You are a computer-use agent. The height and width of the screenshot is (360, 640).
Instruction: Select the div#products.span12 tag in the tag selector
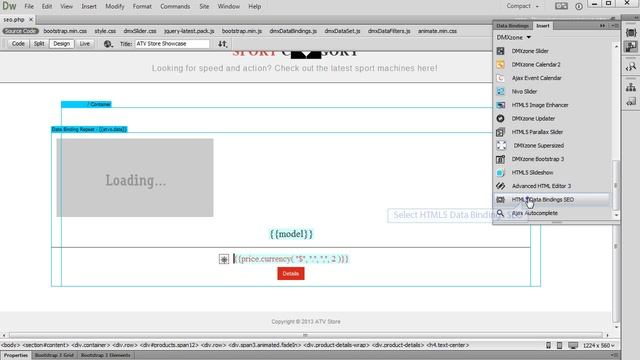169,345
